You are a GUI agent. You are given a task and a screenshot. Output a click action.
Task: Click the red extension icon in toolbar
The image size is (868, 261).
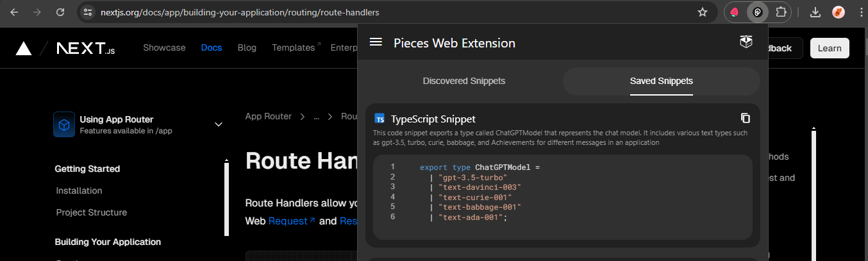(735, 12)
